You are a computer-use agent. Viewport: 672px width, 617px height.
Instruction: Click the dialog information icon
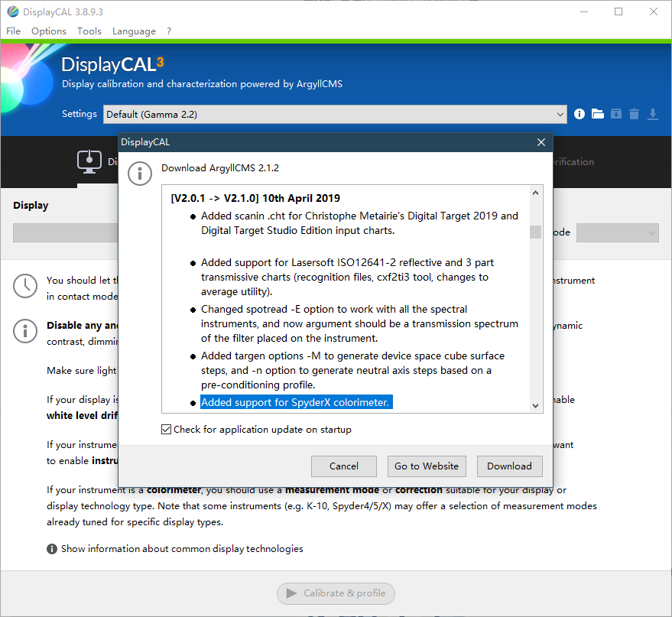coord(140,174)
